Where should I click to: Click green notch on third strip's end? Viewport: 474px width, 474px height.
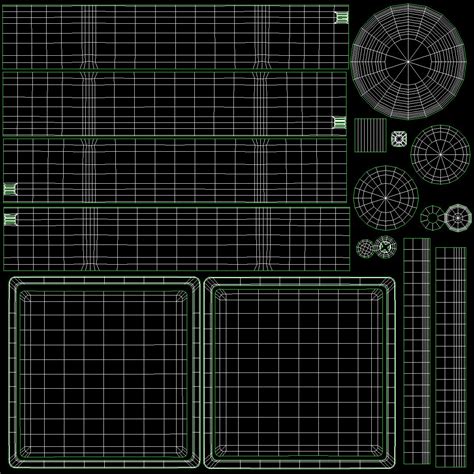10,189
